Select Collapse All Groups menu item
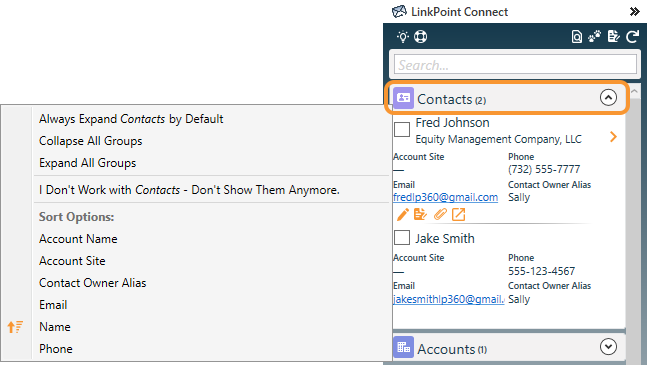This screenshot has width=647, height=365. (x=91, y=141)
